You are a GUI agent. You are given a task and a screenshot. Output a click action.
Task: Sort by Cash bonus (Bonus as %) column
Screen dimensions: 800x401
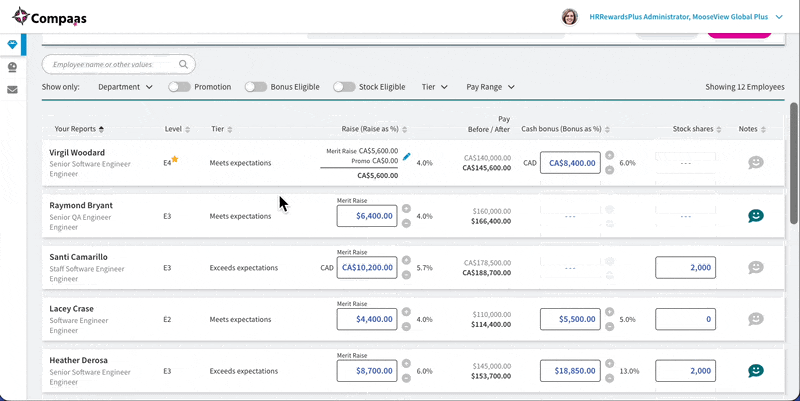point(565,129)
